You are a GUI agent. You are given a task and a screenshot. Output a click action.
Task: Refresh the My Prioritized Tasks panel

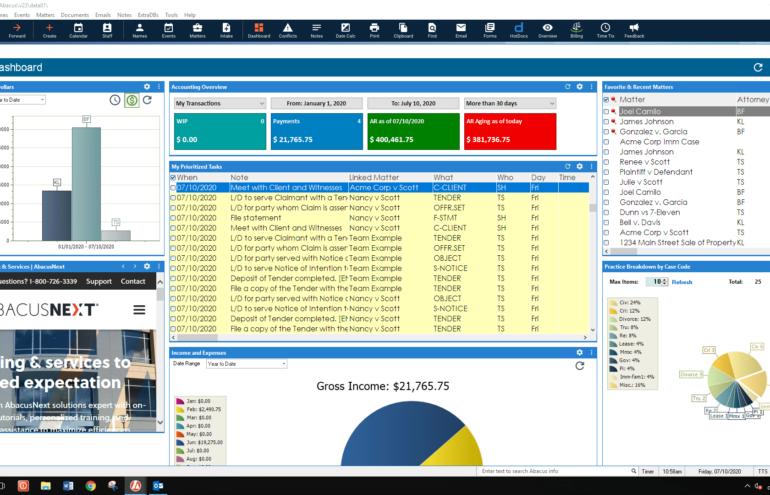[568, 166]
